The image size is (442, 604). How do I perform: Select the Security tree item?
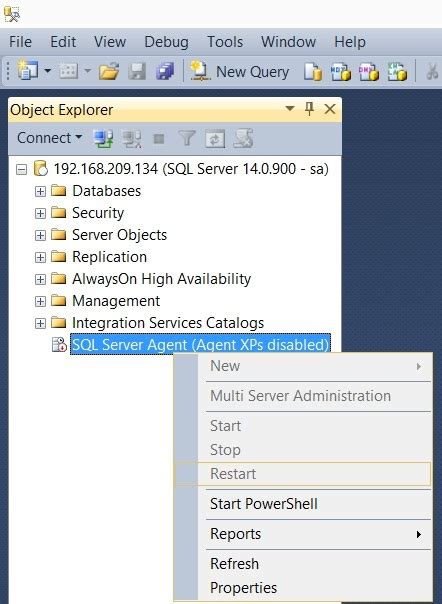click(98, 213)
